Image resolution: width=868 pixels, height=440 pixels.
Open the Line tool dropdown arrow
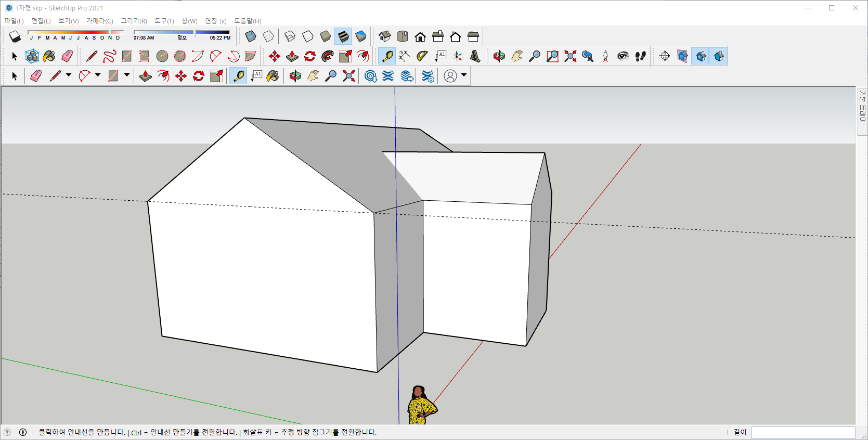(69, 75)
